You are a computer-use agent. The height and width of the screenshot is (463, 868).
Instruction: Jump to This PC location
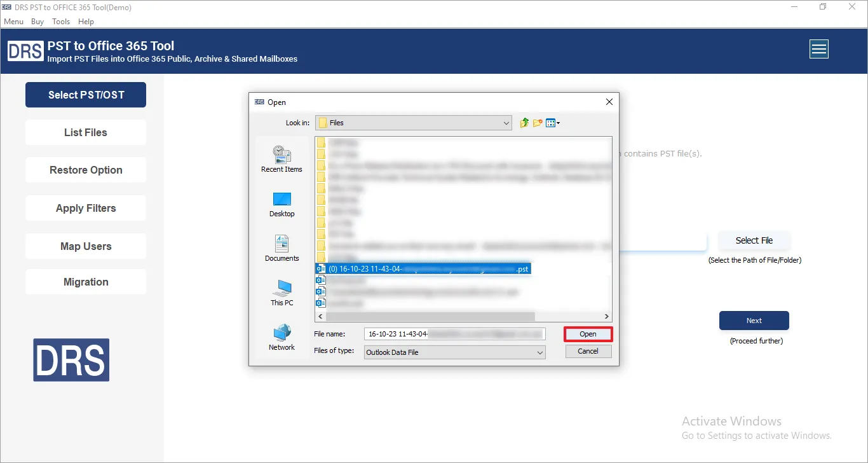click(x=281, y=293)
